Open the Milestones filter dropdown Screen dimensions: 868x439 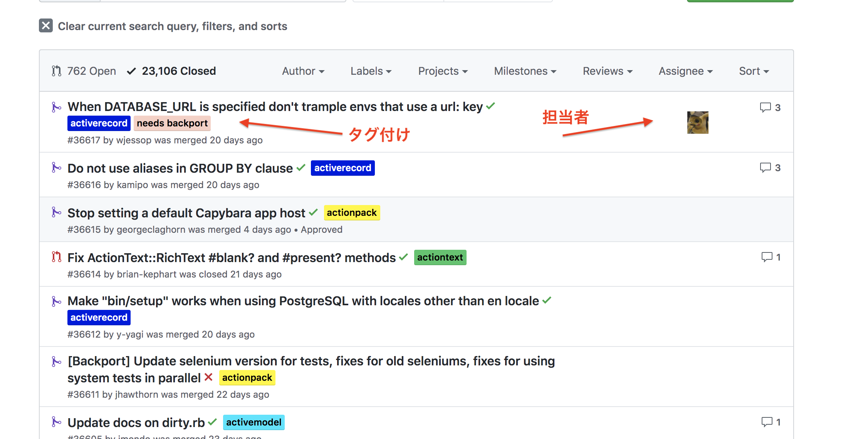click(x=525, y=71)
